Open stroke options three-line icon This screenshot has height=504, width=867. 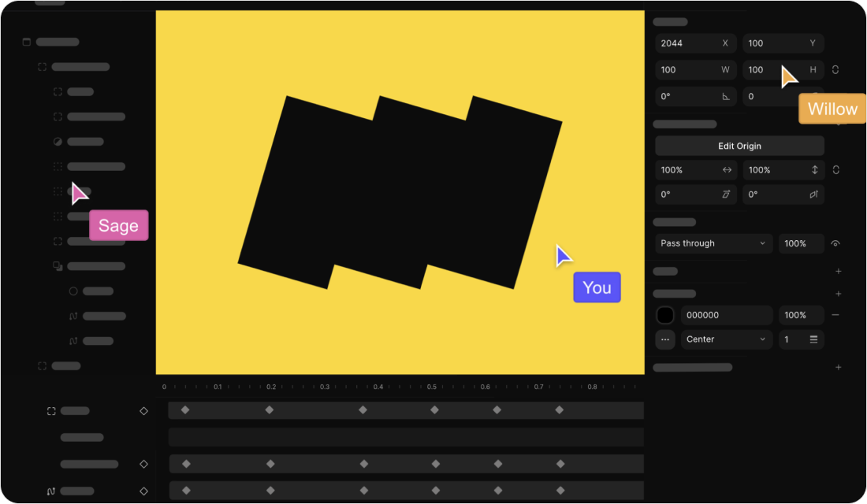tap(813, 339)
